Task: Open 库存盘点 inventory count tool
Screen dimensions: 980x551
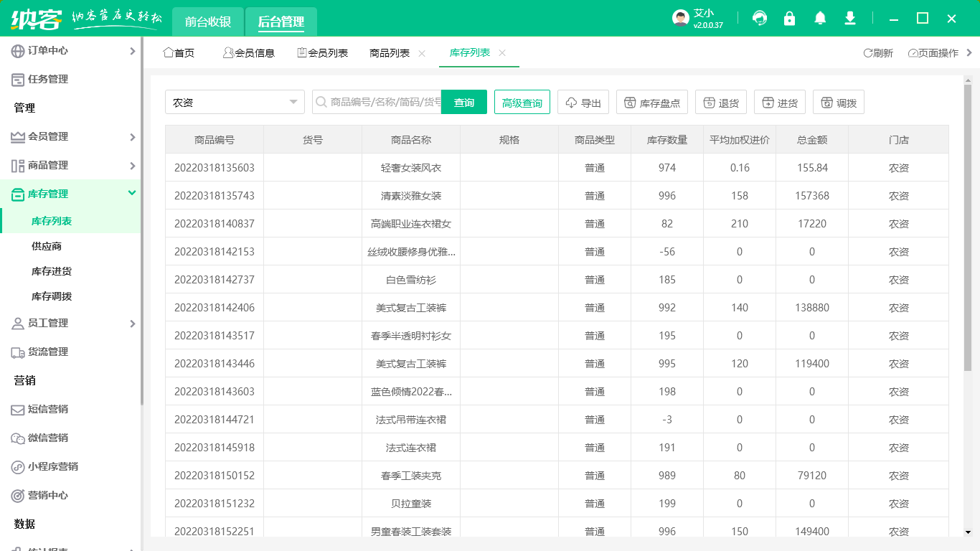Action: [652, 101]
